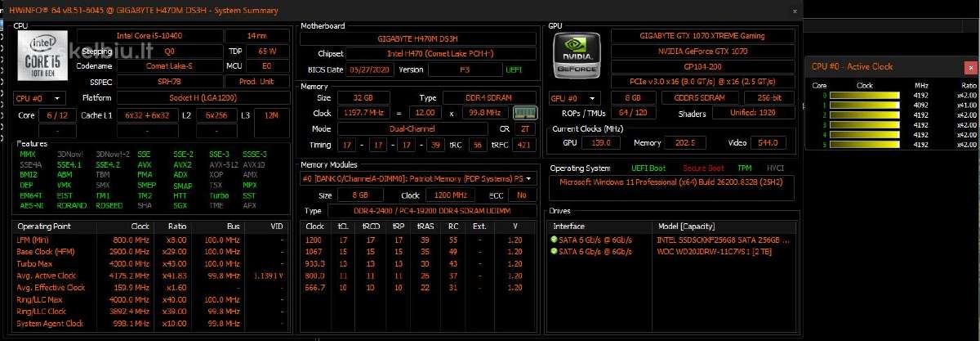980x341 pixels.
Task: Click the green status icon for the WDC drive
Action: coord(554,251)
